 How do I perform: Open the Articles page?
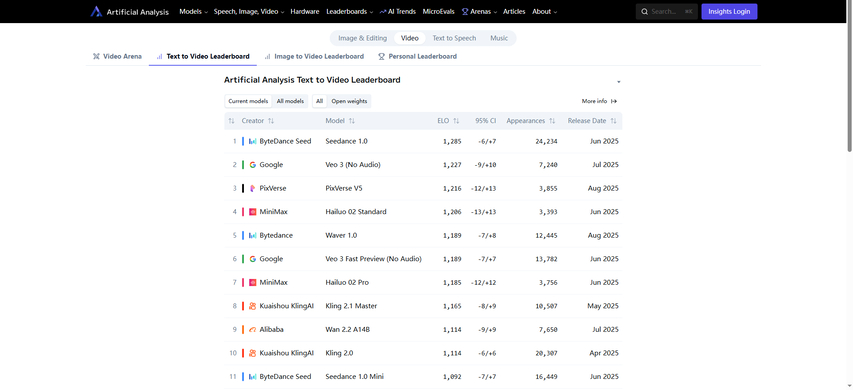coord(514,11)
